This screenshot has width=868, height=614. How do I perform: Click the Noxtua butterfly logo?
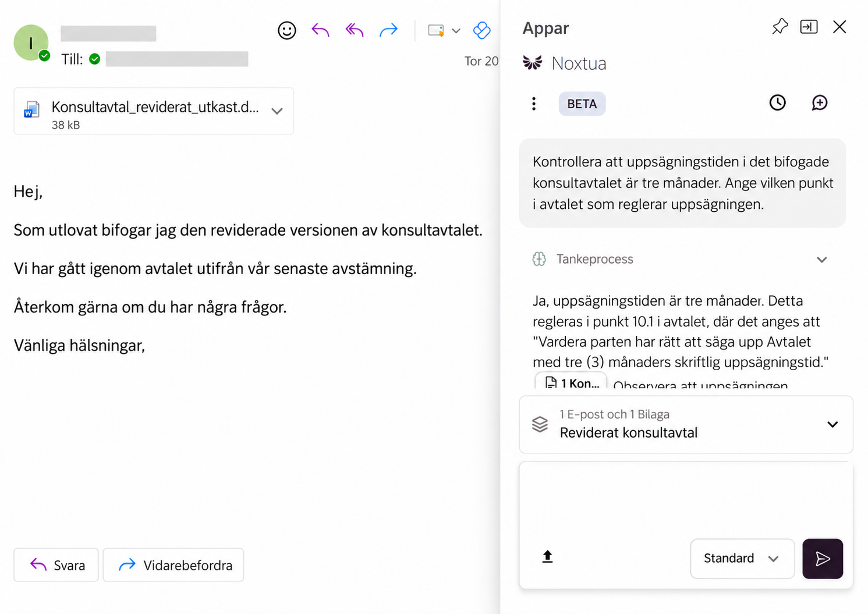click(x=532, y=63)
